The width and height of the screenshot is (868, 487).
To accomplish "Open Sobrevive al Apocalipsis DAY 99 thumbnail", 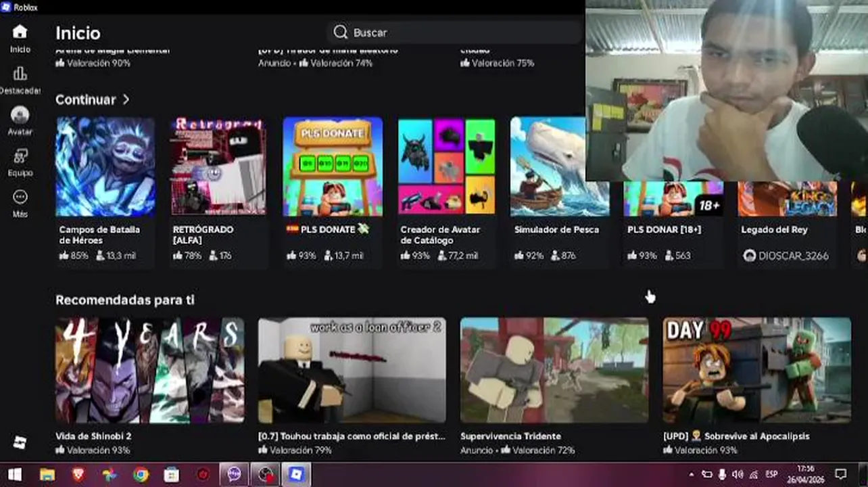I will pos(757,370).
